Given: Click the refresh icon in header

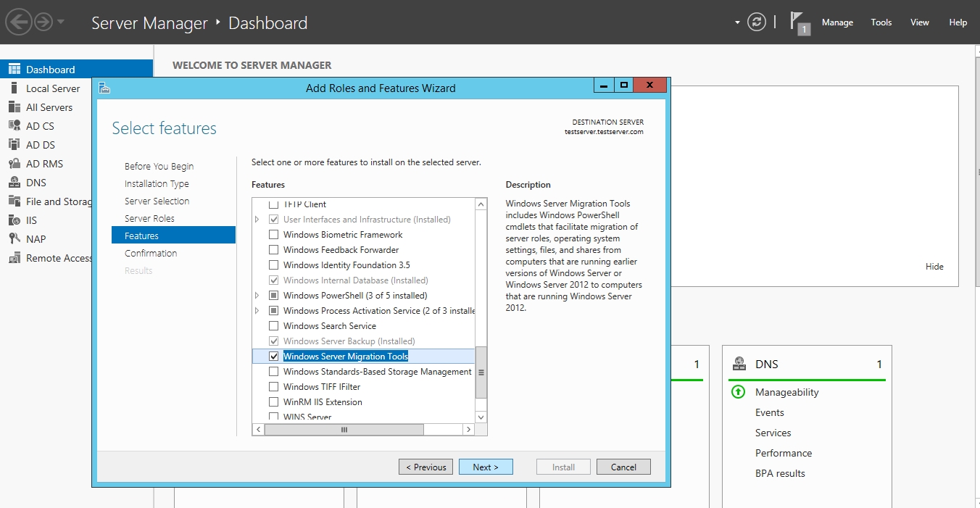Looking at the screenshot, I should 757,22.
